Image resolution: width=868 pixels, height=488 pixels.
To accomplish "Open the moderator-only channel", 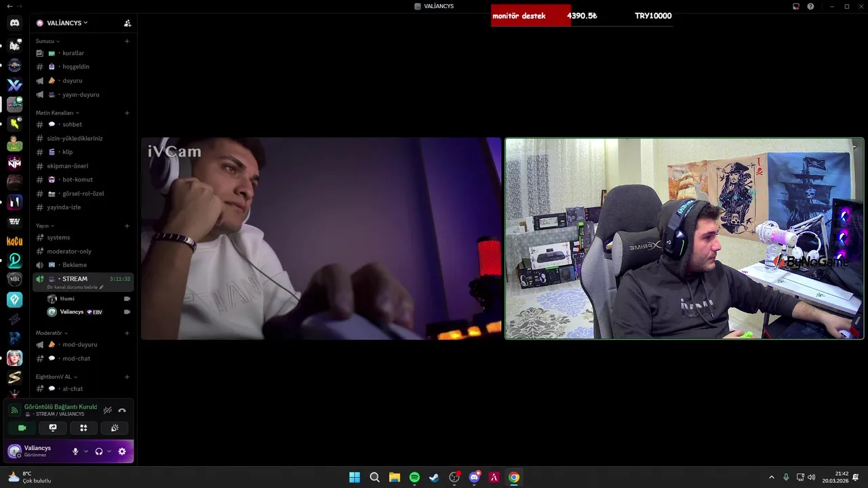I will 83,251.
